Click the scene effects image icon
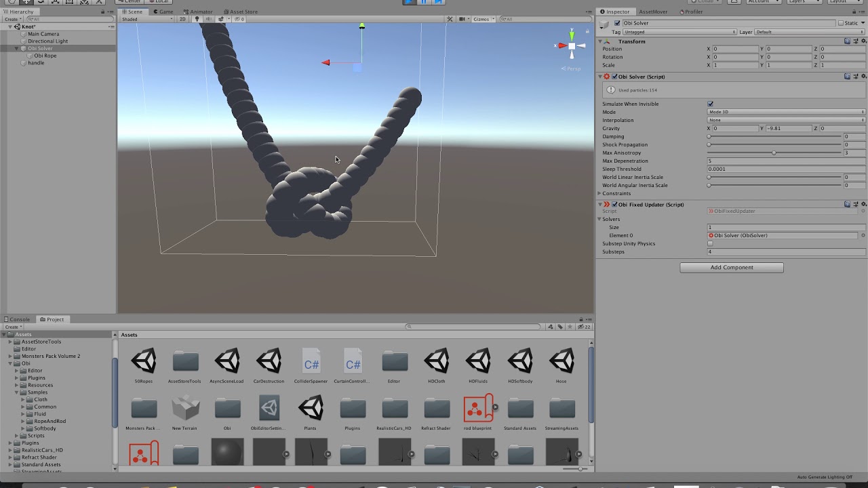 (221, 19)
